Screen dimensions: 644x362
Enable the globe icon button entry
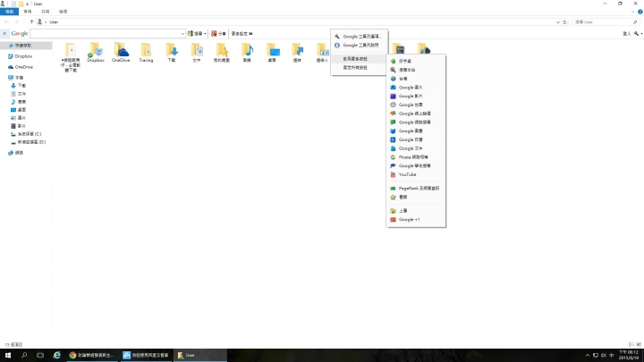pyautogui.click(x=416, y=79)
